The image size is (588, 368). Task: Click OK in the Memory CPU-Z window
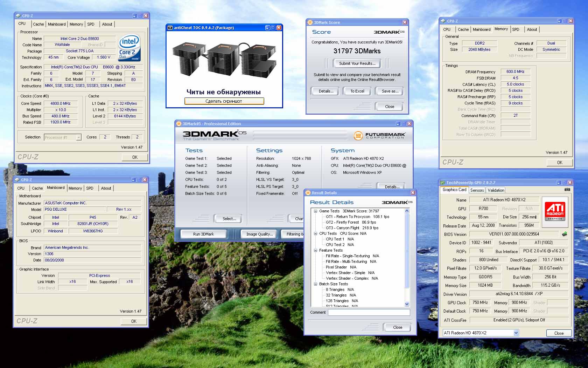click(x=560, y=163)
